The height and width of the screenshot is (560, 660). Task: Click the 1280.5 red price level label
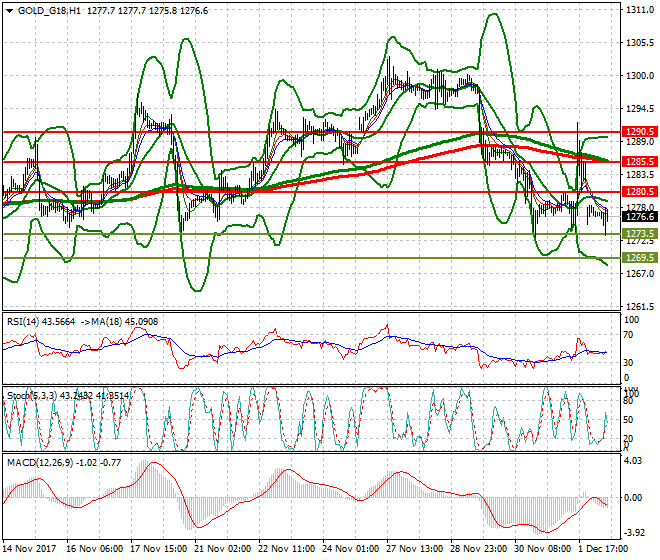(640, 192)
